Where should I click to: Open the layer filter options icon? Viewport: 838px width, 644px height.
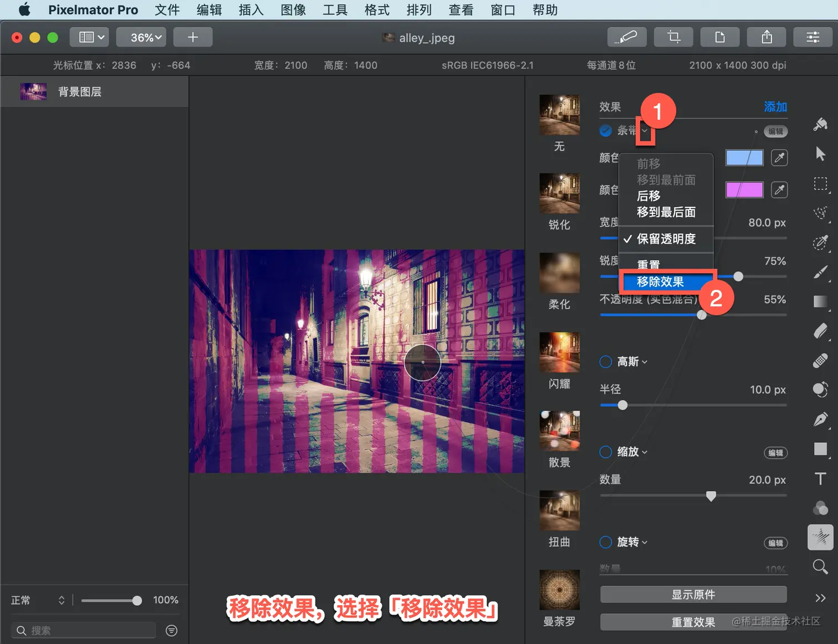pyautogui.click(x=172, y=630)
